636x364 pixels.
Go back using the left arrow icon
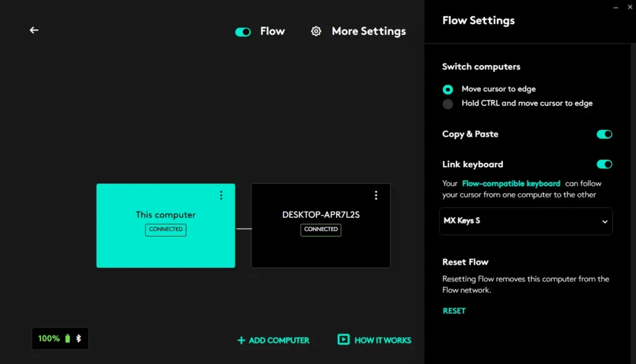pos(34,30)
